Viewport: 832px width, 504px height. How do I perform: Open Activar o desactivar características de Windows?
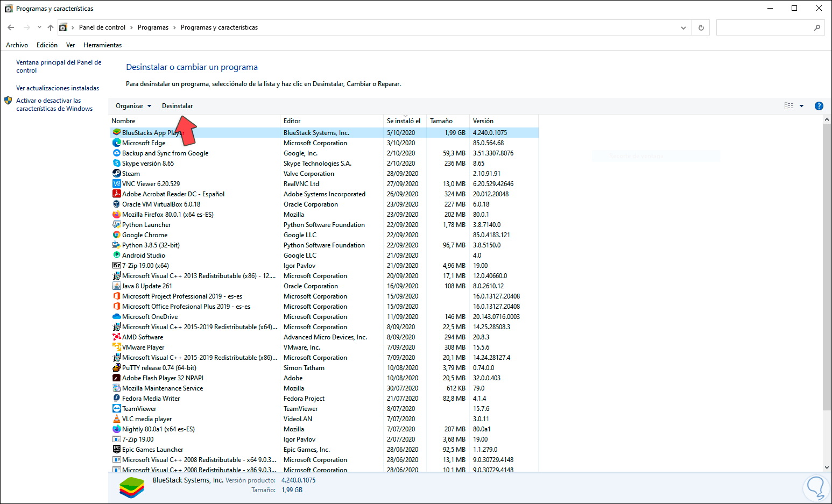click(x=54, y=104)
